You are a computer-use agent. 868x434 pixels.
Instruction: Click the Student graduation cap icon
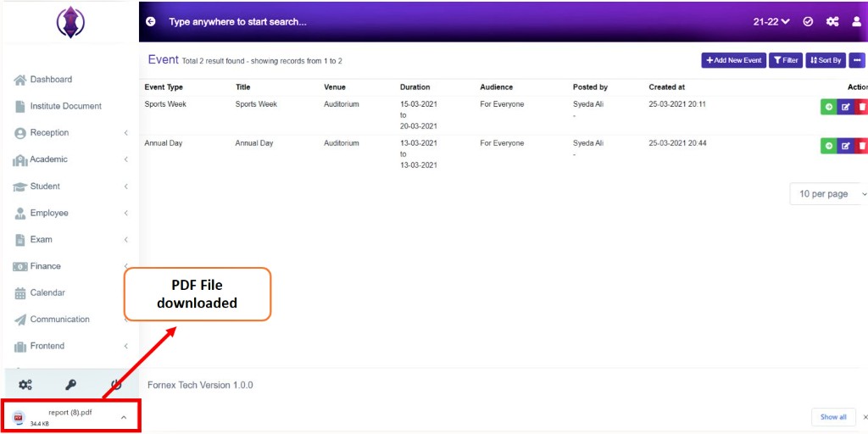(x=20, y=186)
